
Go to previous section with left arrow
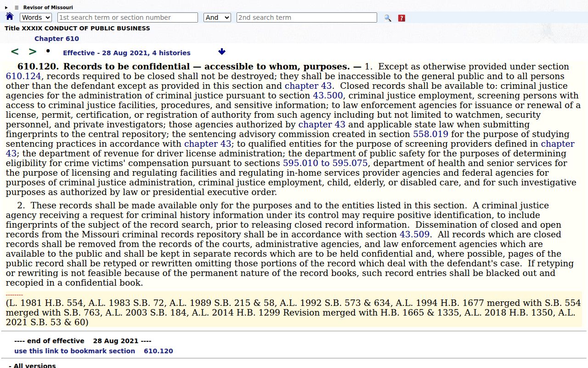click(x=15, y=52)
